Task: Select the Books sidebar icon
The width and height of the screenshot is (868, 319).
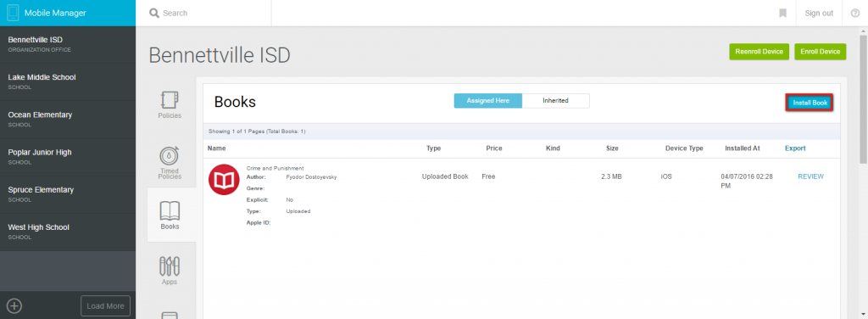Action: [x=170, y=211]
